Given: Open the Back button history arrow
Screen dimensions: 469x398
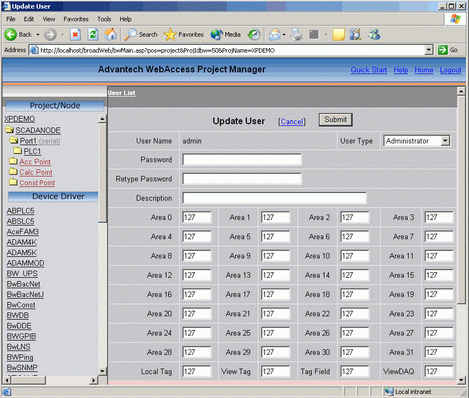Looking at the screenshot, I should (38, 35).
